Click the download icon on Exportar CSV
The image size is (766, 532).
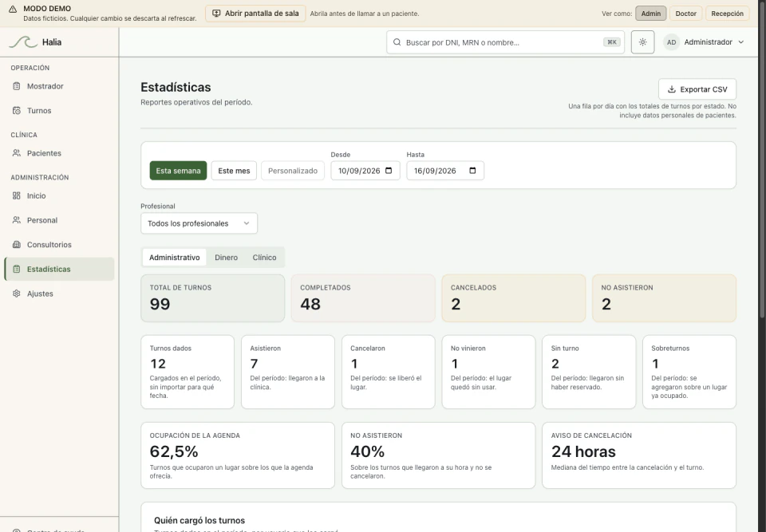click(x=672, y=89)
